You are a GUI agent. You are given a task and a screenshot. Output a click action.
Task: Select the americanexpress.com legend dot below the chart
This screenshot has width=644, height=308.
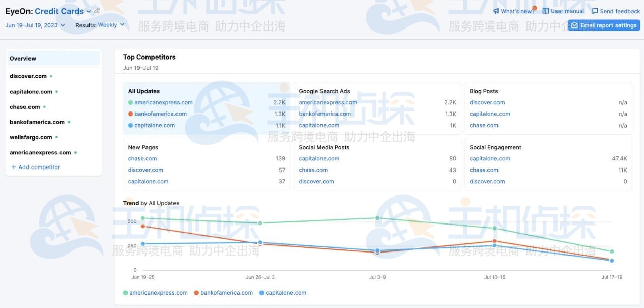(126, 292)
